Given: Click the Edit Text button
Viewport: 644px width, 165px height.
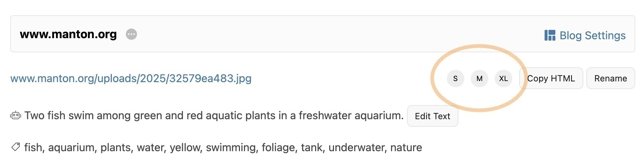Looking at the screenshot, I should tap(432, 116).
